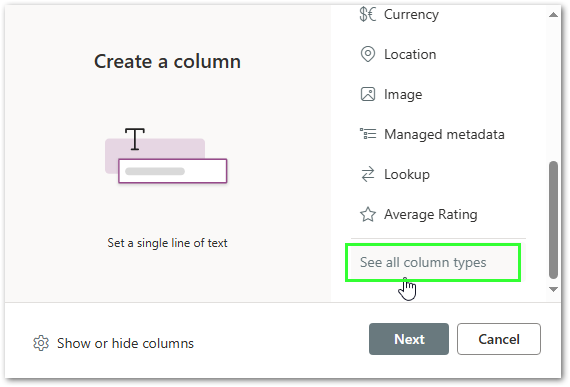Open See all column types
The image size is (570, 387).
433,263
